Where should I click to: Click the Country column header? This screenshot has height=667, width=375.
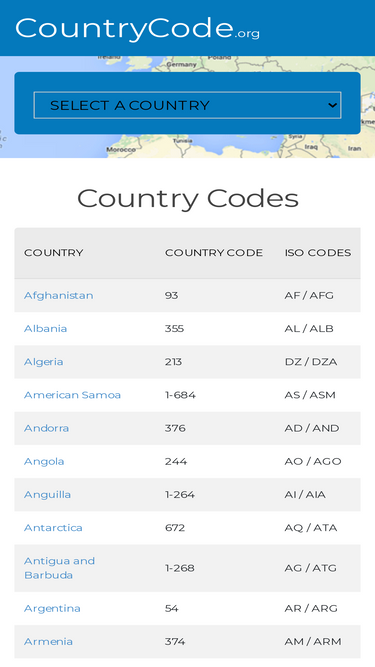pos(54,253)
